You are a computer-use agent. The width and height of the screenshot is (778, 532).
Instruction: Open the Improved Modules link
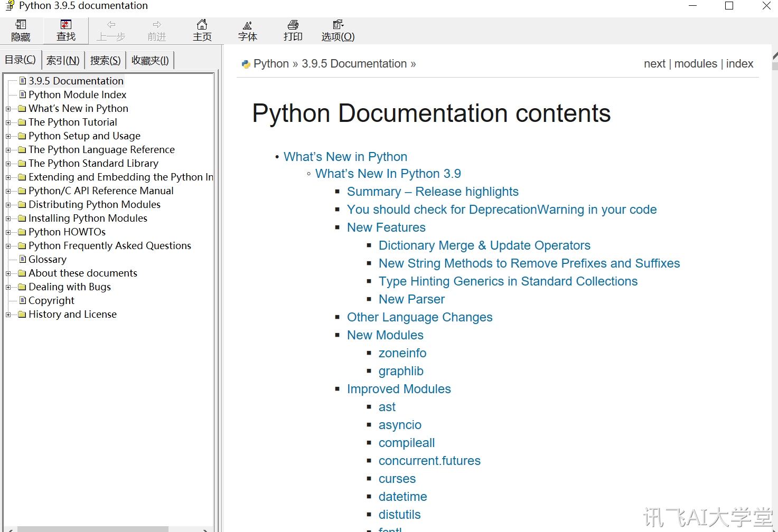pyautogui.click(x=399, y=389)
